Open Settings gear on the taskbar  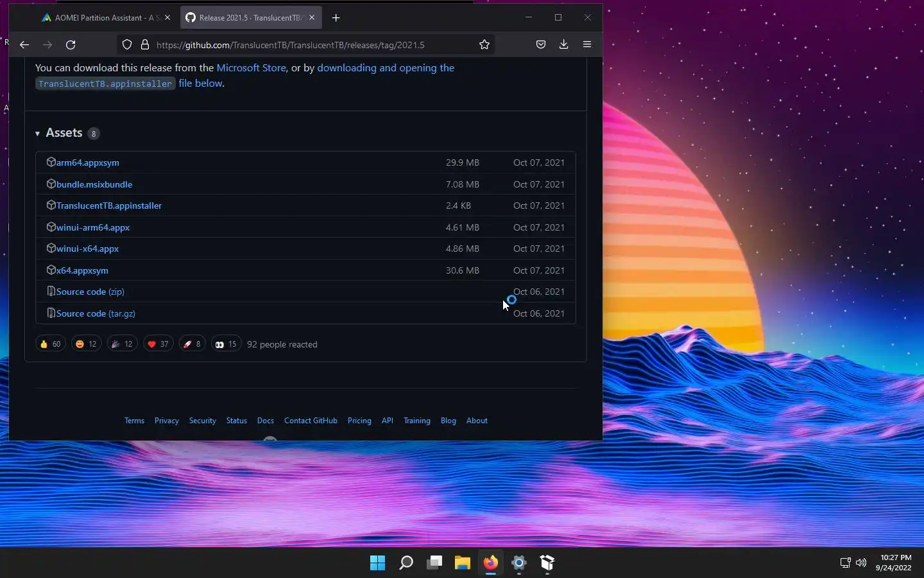pyautogui.click(x=519, y=563)
